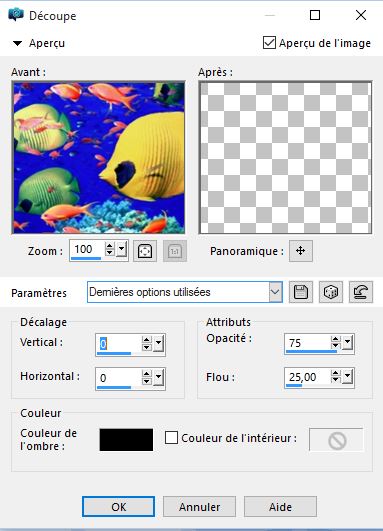Open the Opacité slider dropdown arrow
This screenshot has height=531, width=383.
click(347, 343)
